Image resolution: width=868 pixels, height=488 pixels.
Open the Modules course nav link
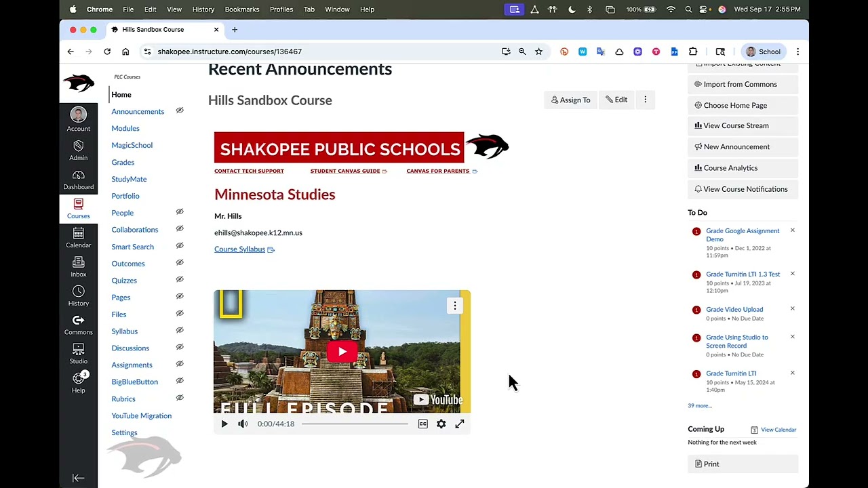[x=125, y=128]
